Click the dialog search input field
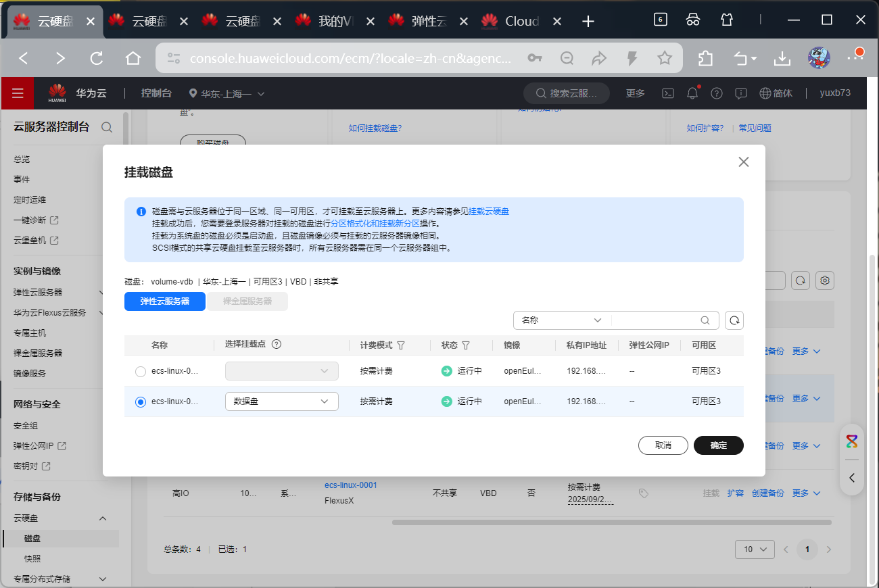The width and height of the screenshot is (879, 588). 655,320
